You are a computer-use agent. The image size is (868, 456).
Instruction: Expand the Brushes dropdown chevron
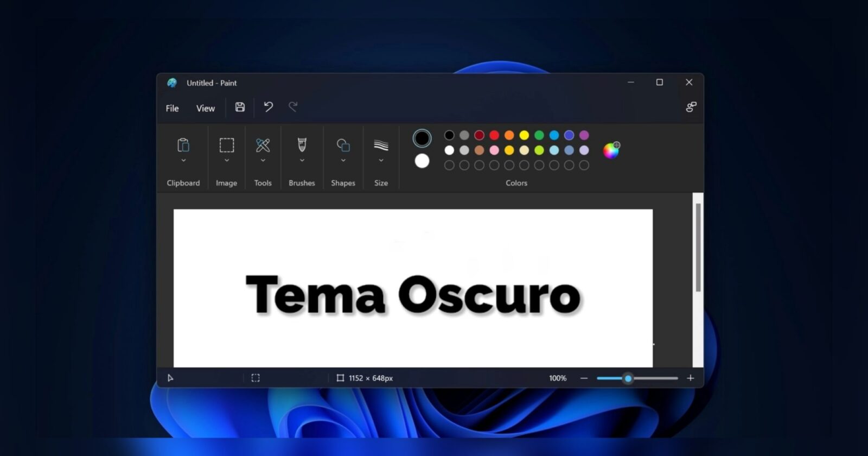pos(302,160)
